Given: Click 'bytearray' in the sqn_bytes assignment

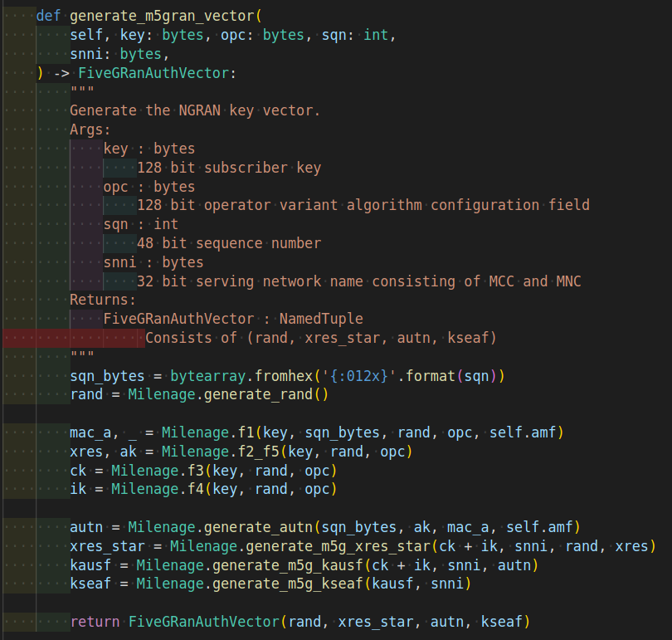Looking at the screenshot, I should point(208,376).
